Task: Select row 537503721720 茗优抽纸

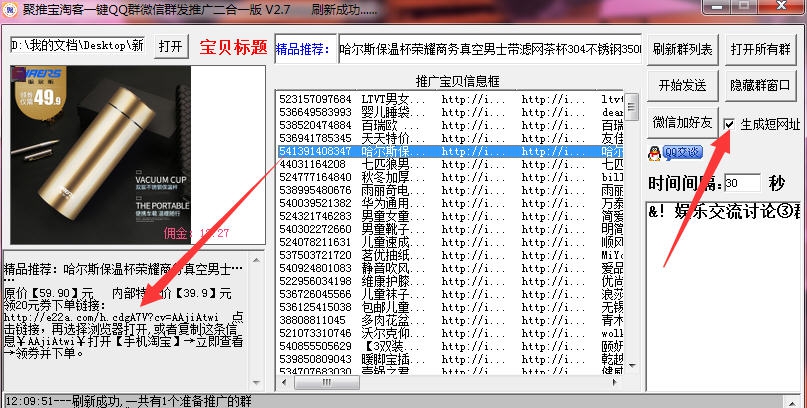Action: [x=450, y=255]
